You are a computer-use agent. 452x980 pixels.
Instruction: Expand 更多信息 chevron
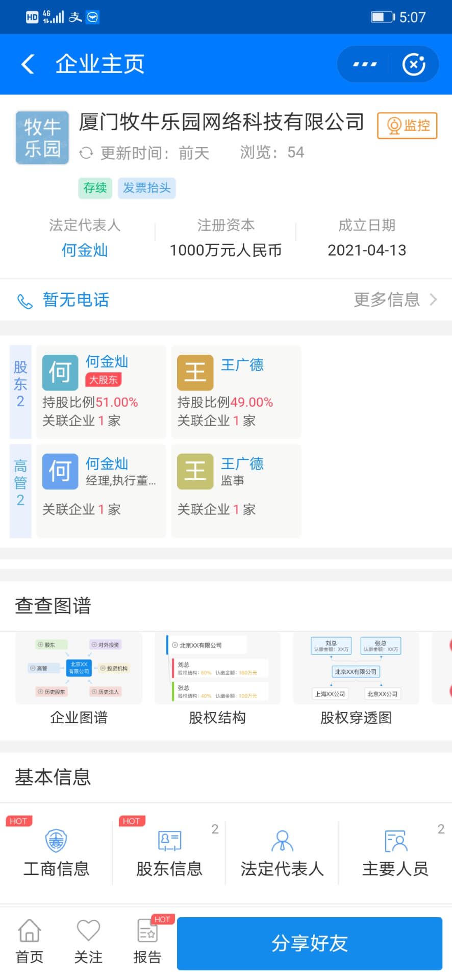click(433, 300)
